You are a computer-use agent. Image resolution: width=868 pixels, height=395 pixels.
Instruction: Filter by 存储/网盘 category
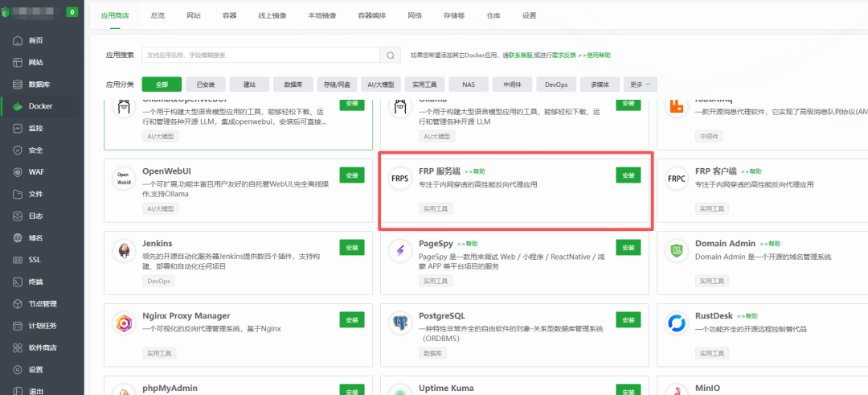[337, 84]
